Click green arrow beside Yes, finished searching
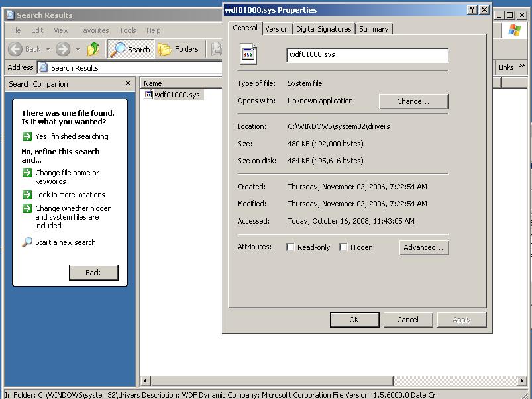 pos(27,136)
